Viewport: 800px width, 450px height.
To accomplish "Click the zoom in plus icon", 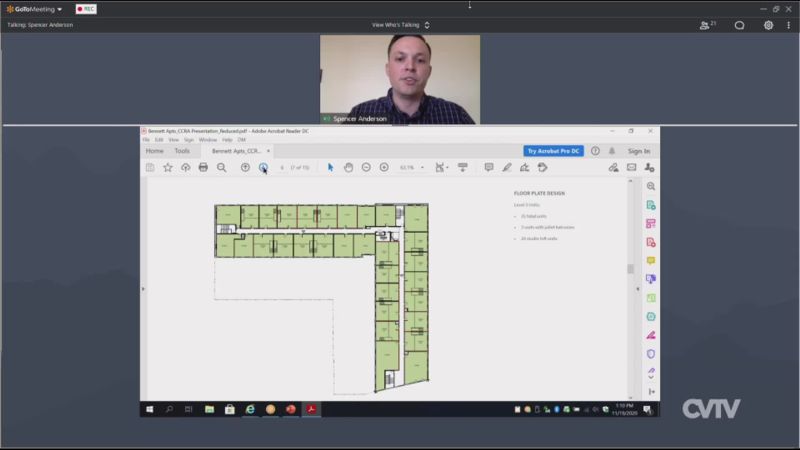I will click(384, 167).
